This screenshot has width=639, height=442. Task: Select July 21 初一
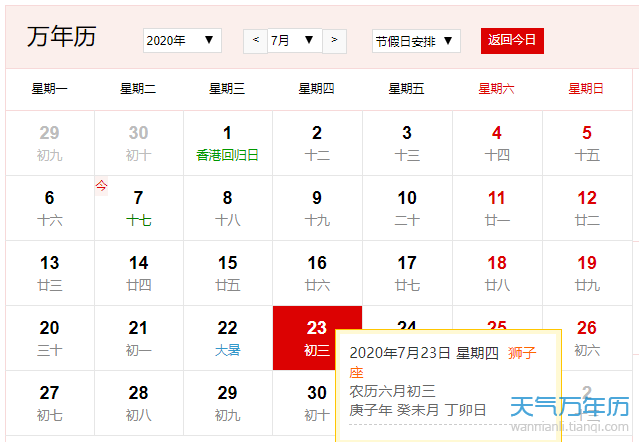click(139, 338)
